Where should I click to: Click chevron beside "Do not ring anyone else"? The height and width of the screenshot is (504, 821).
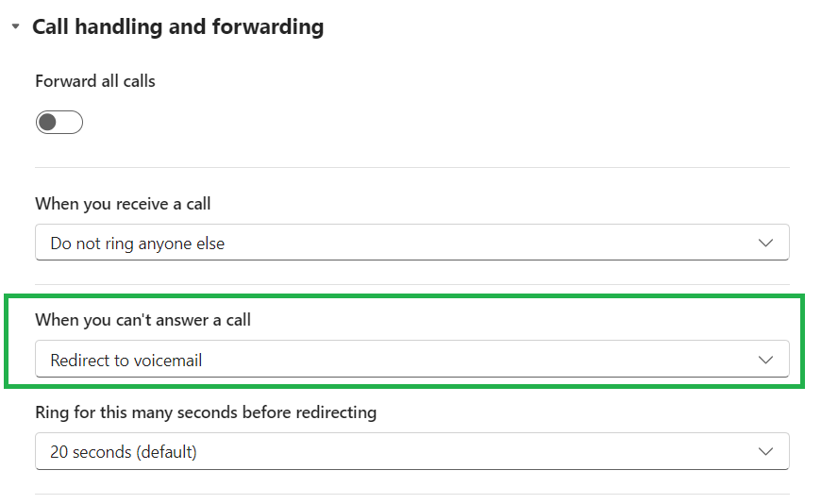(765, 244)
